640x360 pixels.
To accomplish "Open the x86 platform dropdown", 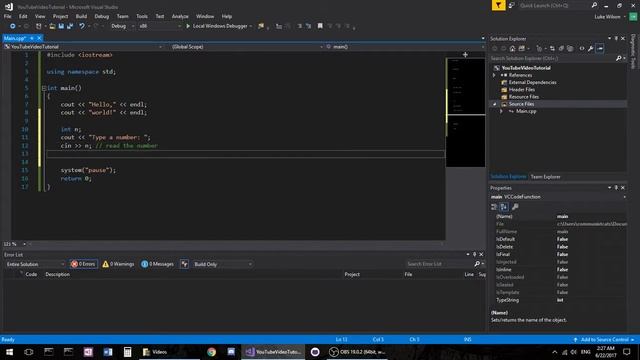I will pos(159,26).
